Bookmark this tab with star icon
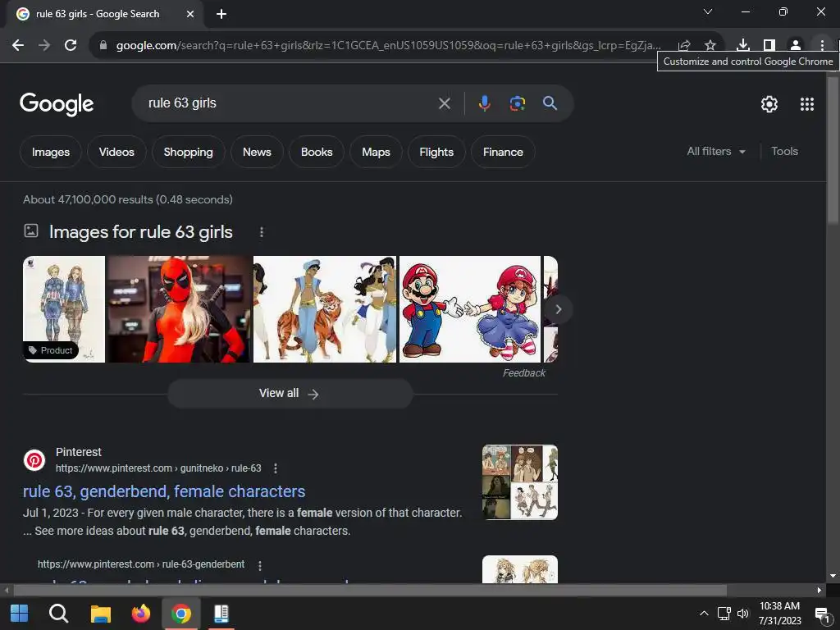The image size is (840, 630). tap(710, 46)
